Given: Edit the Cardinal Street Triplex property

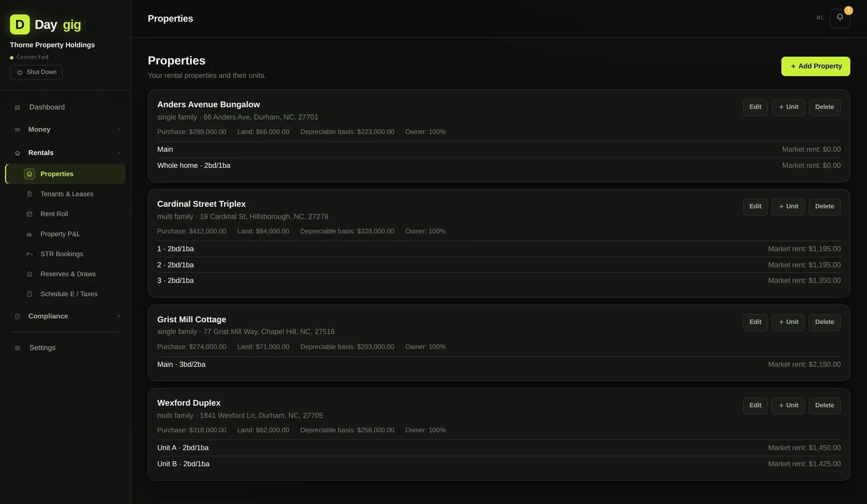Looking at the screenshot, I should [755, 206].
